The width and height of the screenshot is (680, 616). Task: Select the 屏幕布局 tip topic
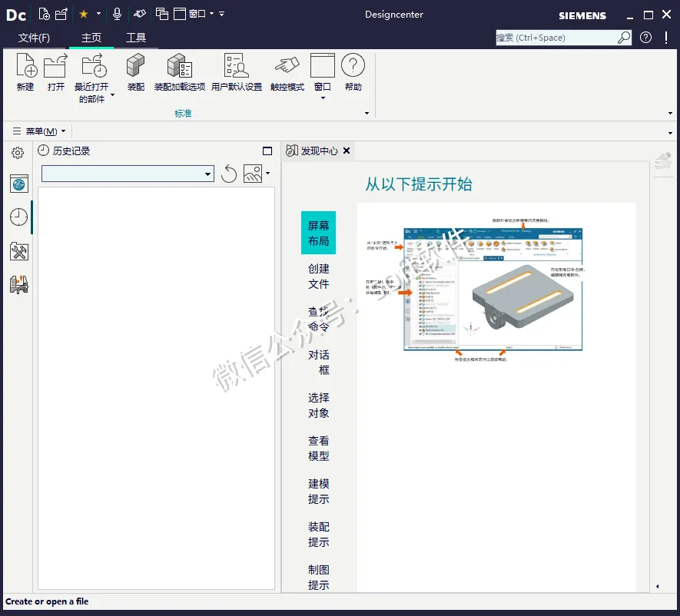(318, 233)
